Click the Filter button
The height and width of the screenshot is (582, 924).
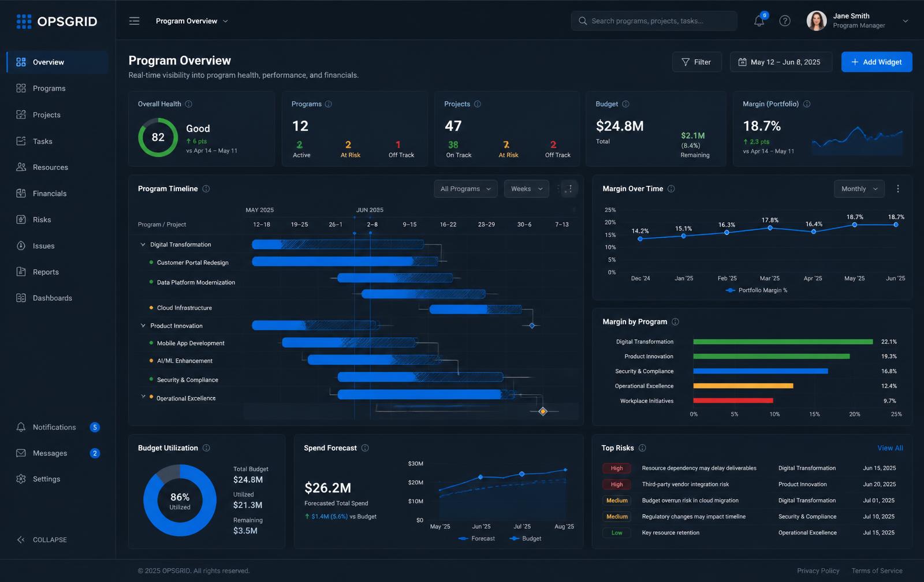pyautogui.click(x=696, y=62)
